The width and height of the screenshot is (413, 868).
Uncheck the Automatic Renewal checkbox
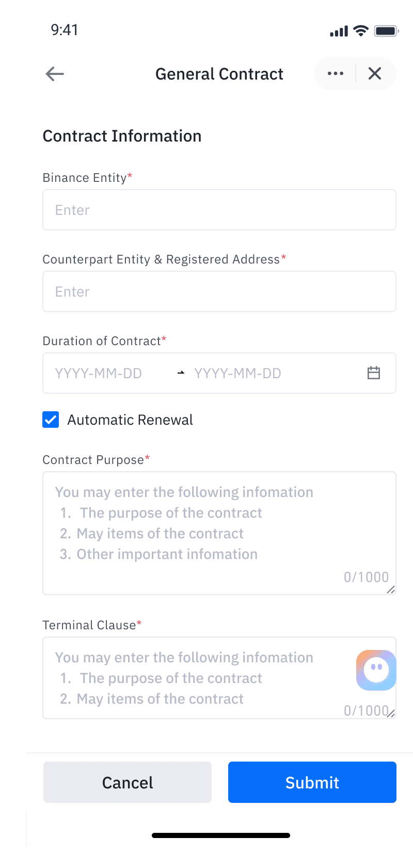point(51,420)
